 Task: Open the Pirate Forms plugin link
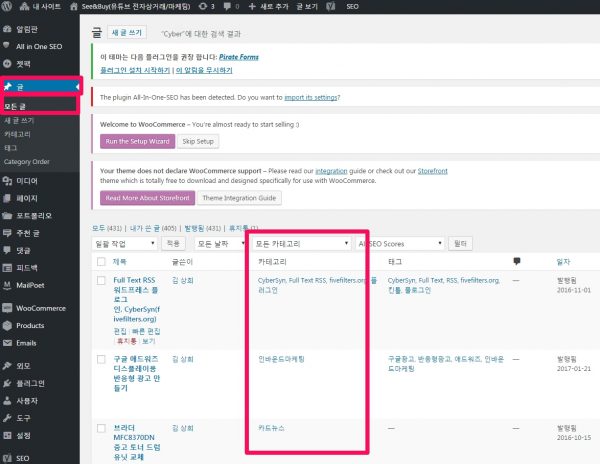tap(239, 57)
